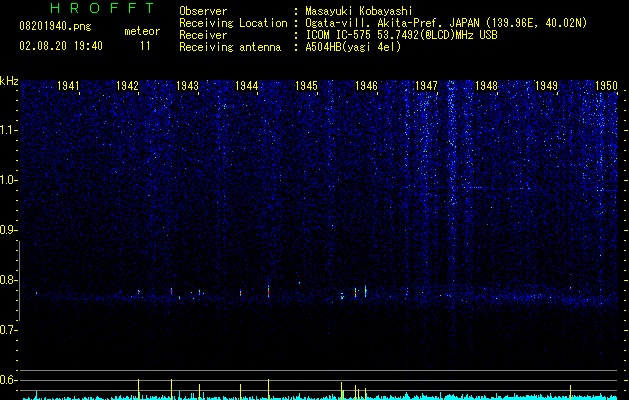
Task: Click the 1.1 kHz frequency label
Action: 8,130
